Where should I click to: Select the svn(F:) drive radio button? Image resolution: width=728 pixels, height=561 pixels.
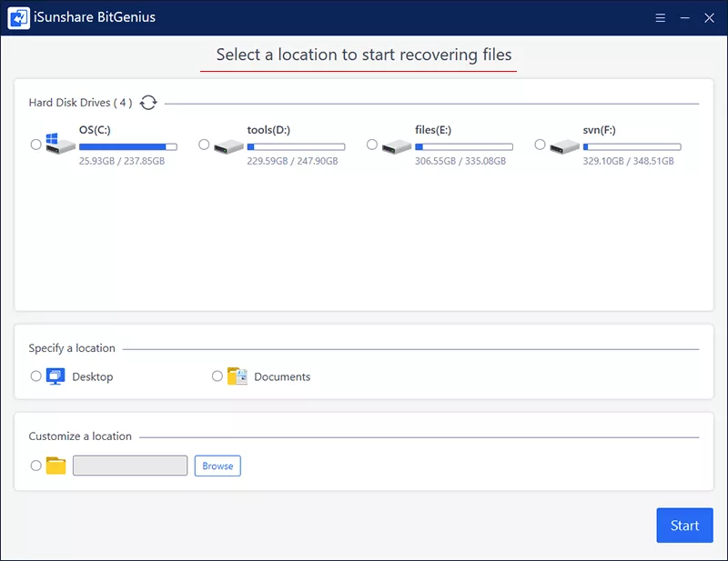[540, 145]
